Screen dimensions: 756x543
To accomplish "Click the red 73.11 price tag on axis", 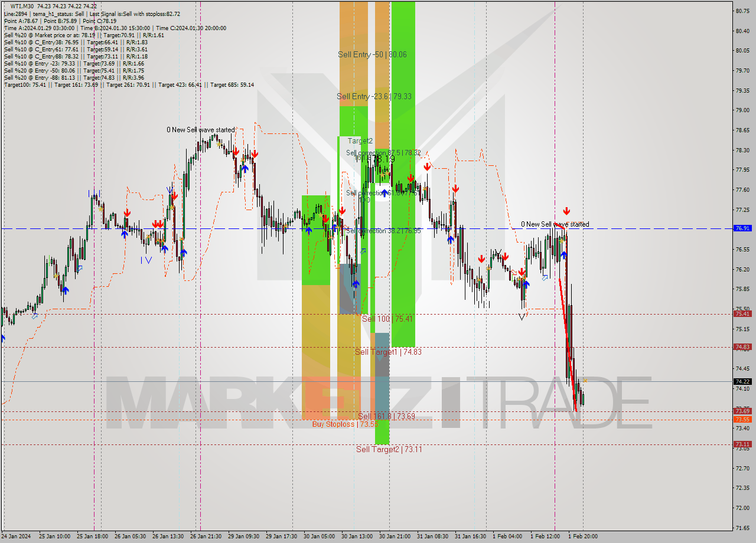I will tap(742, 444).
